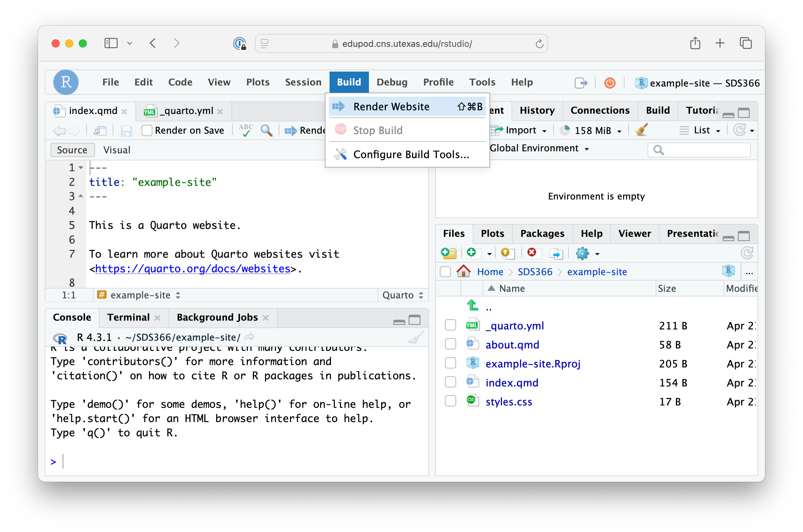Check the box next to styles.css
The height and width of the screenshot is (532, 803).
450,401
